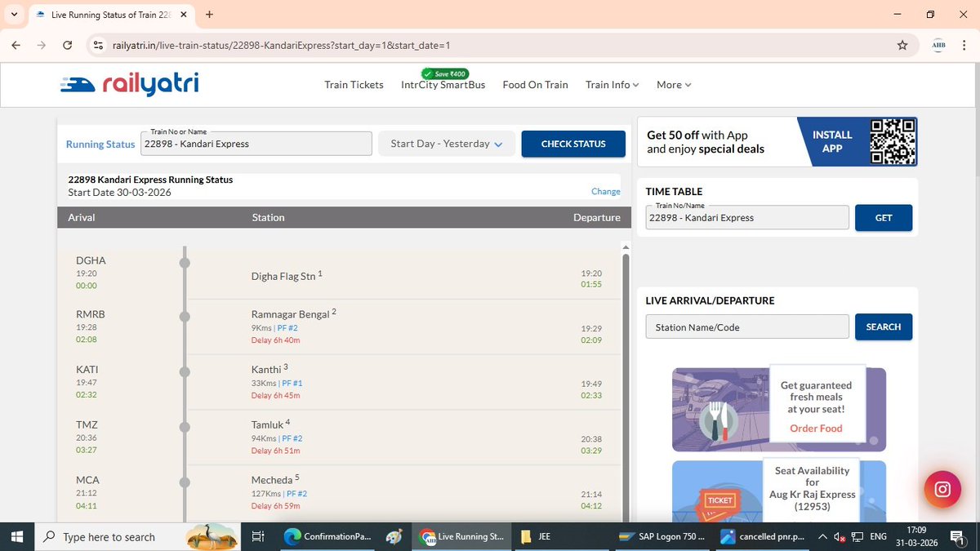980x551 pixels.
Task: Click the Arival column header
Action: coord(82,217)
